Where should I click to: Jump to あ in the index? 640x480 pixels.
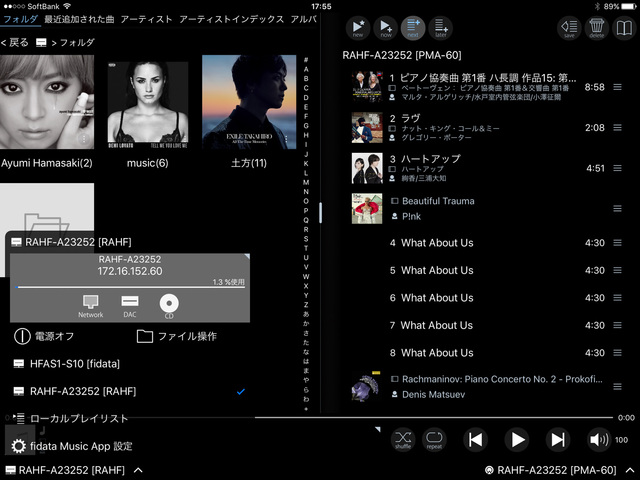pyautogui.click(x=306, y=314)
